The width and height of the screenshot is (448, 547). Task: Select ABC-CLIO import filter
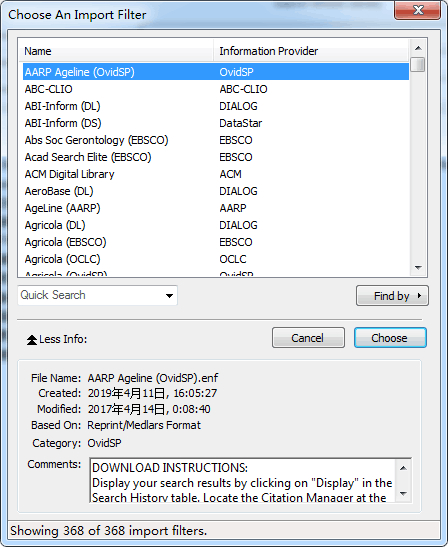pyautogui.click(x=216, y=89)
